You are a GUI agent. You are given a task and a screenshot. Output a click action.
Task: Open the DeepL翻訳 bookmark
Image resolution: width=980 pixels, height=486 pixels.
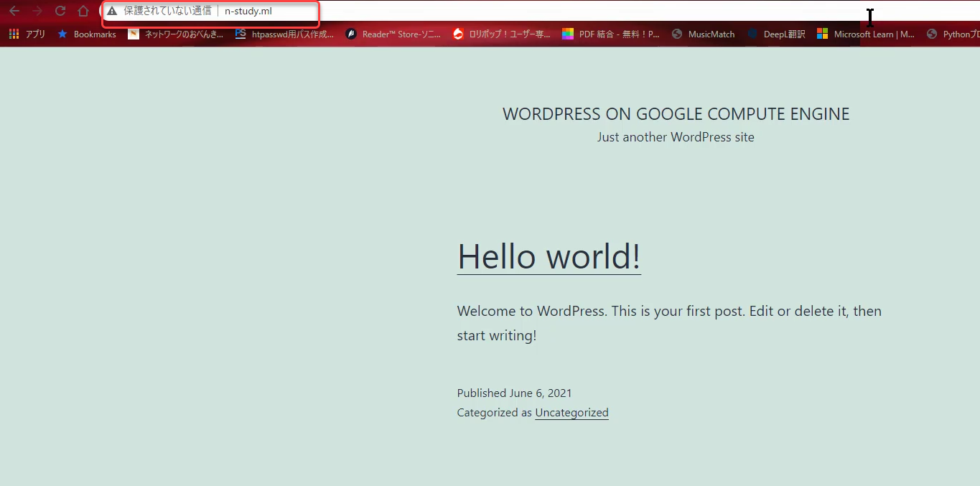[x=777, y=34]
